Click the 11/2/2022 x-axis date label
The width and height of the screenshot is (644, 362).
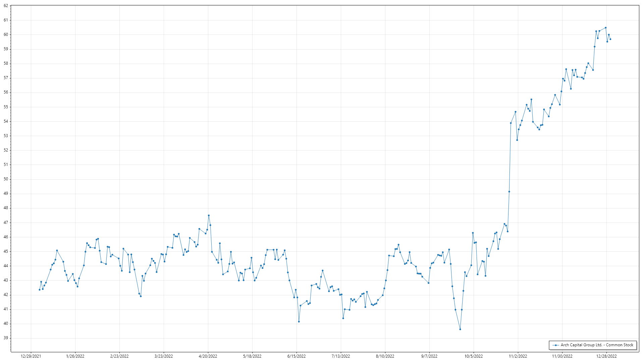click(518, 356)
